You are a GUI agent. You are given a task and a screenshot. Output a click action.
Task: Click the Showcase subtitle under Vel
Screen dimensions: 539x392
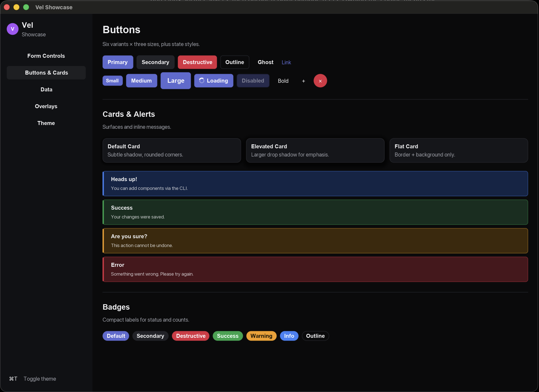[34, 34]
